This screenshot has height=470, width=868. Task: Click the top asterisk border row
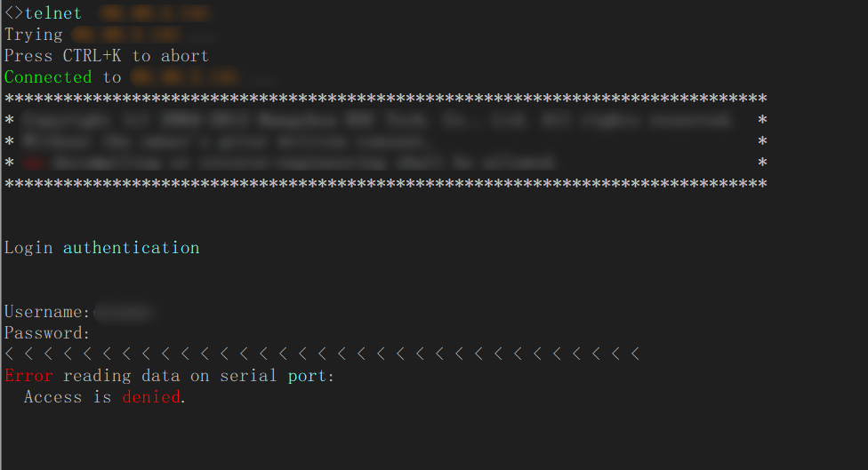[385, 99]
